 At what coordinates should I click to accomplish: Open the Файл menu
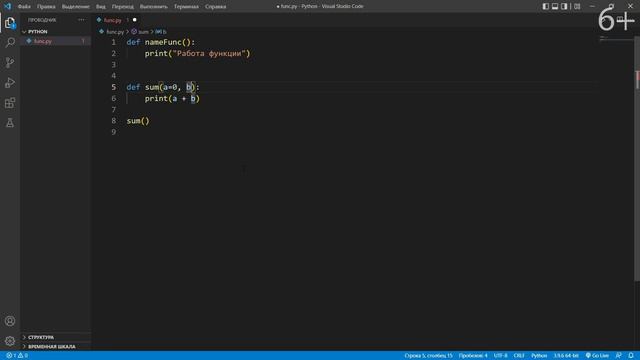24,7
